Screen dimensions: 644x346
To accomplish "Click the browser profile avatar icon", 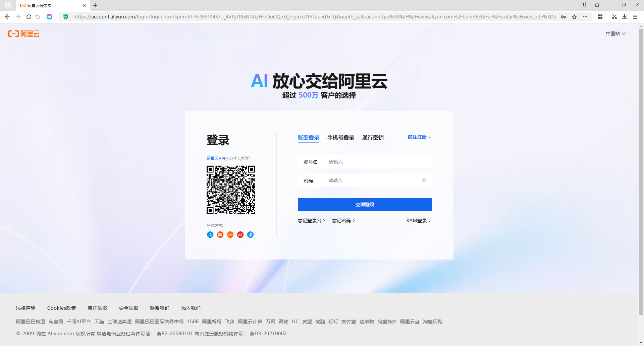I will click(x=8, y=5).
